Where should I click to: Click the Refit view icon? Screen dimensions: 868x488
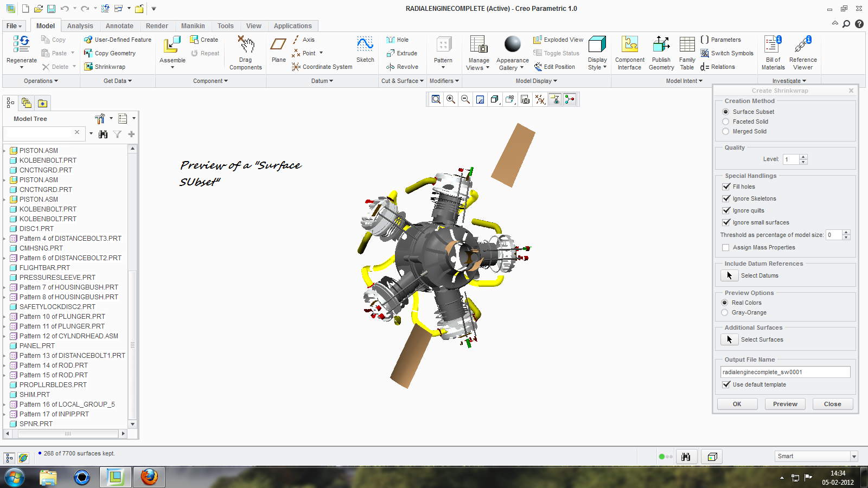coord(436,99)
